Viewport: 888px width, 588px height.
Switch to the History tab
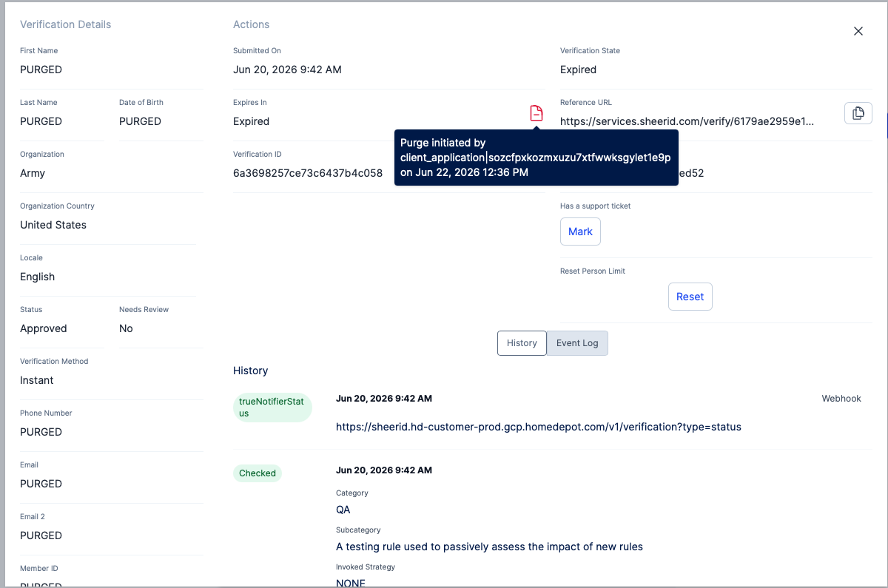(x=522, y=343)
